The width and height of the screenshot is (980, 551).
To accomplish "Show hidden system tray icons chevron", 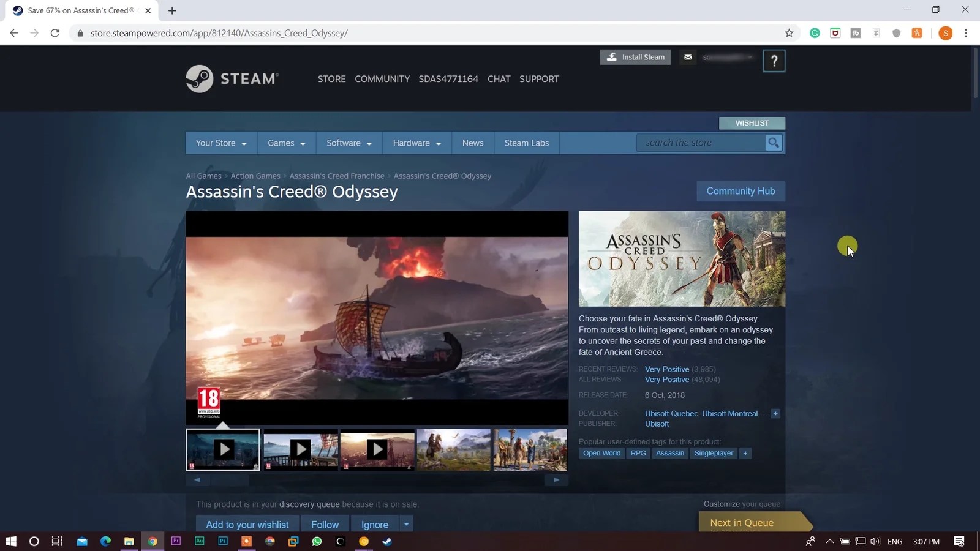I will click(829, 541).
